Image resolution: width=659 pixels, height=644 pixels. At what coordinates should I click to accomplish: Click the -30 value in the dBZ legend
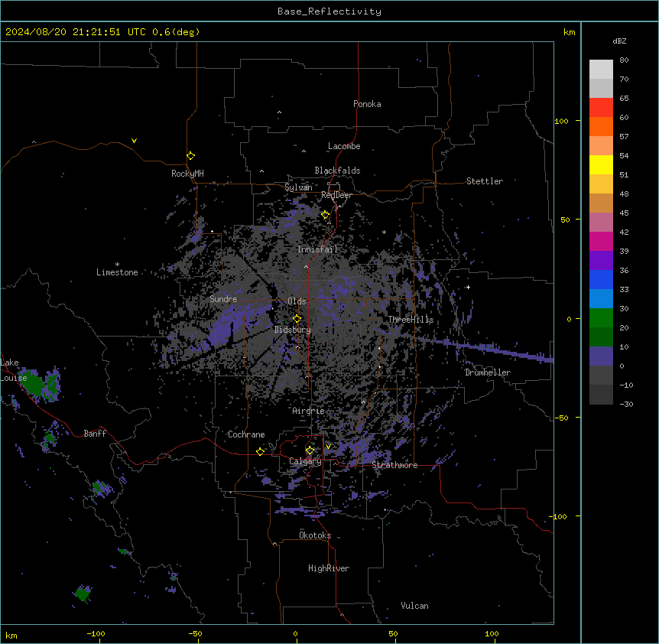pos(626,404)
